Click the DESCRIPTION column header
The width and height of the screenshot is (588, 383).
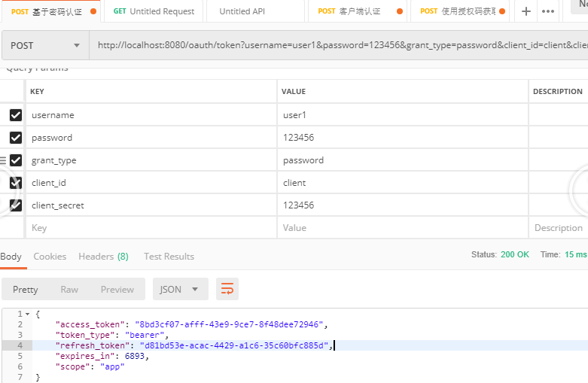click(x=558, y=92)
